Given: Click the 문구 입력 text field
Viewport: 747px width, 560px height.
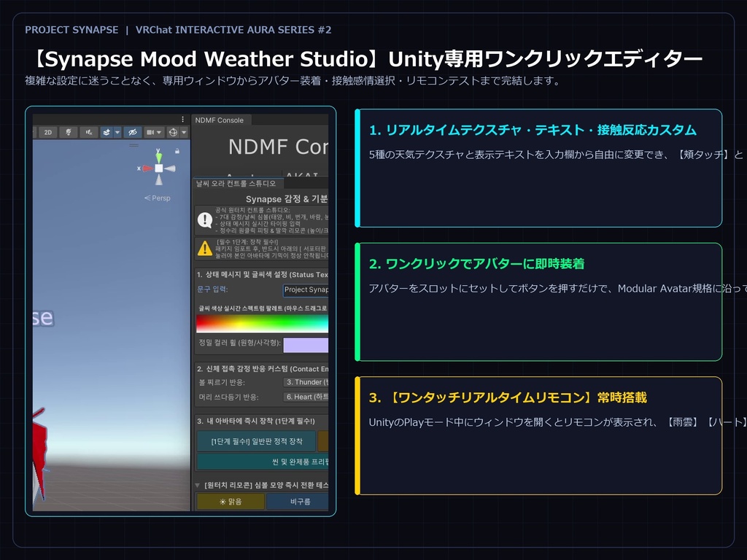Looking at the screenshot, I should click(306, 289).
